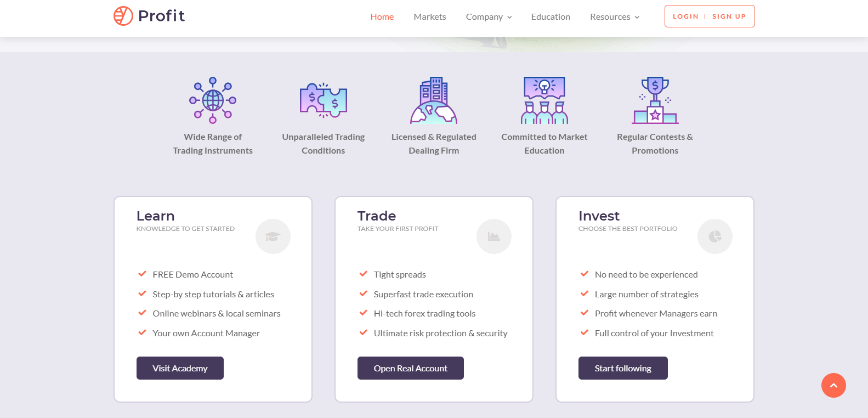The image size is (868, 418).
Task: Click the building on globe icon
Action: (x=434, y=100)
